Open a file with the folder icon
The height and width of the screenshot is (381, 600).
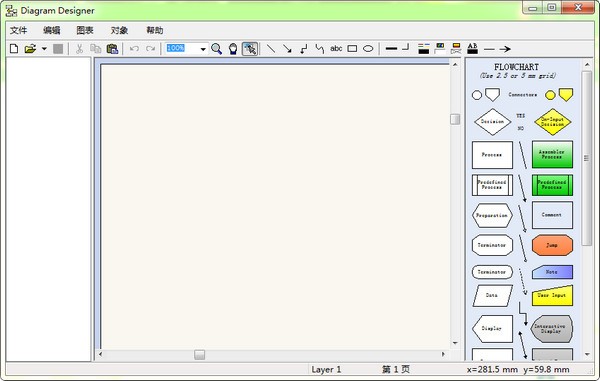(30, 49)
